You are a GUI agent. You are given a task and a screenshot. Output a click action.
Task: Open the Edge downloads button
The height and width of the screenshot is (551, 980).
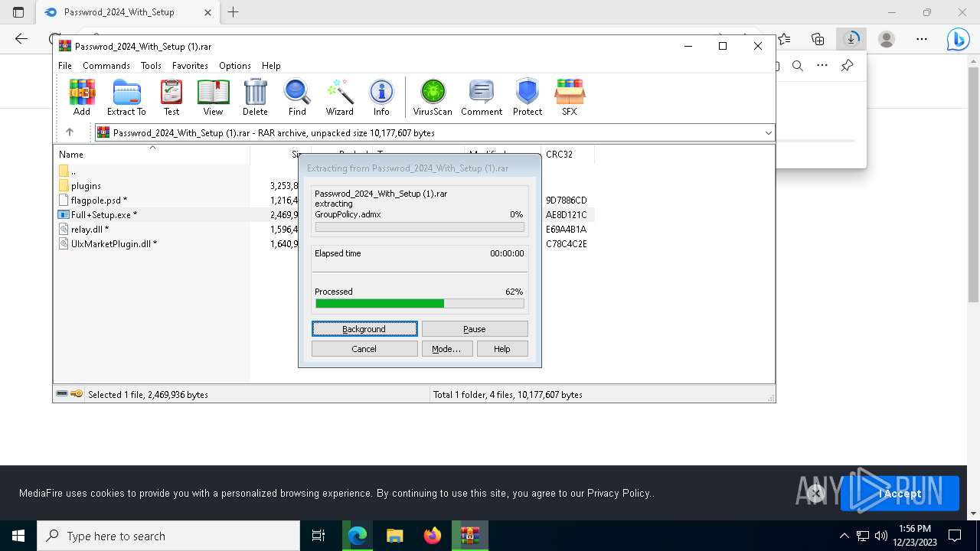[851, 38]
